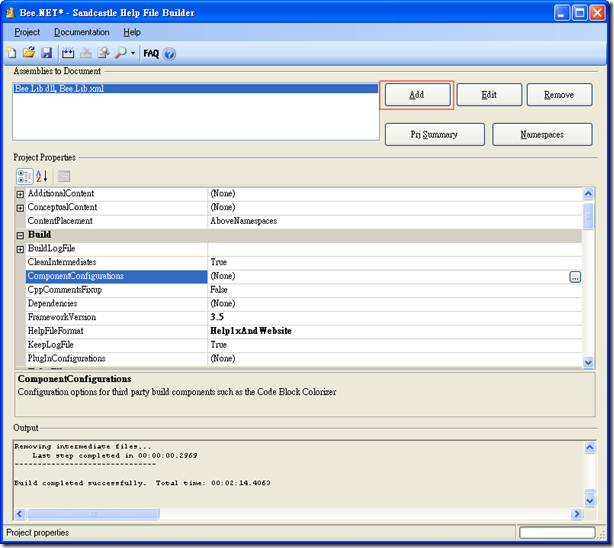Click the Edit assembly button
Image resolution: width=614 pixels, height=548 pixels.
pos(489,95)
